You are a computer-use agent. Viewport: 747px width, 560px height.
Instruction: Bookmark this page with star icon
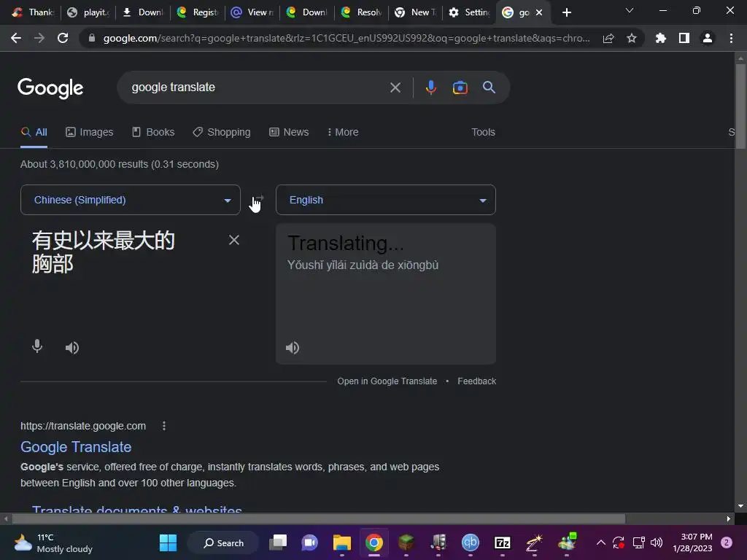[632, 38]
